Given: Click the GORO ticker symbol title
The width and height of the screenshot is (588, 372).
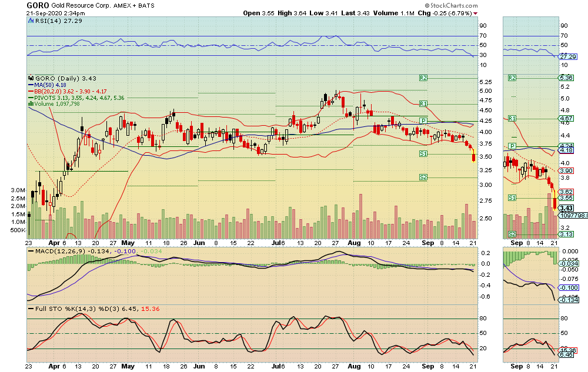Looking at the screenshot, I should coord(38,5).
